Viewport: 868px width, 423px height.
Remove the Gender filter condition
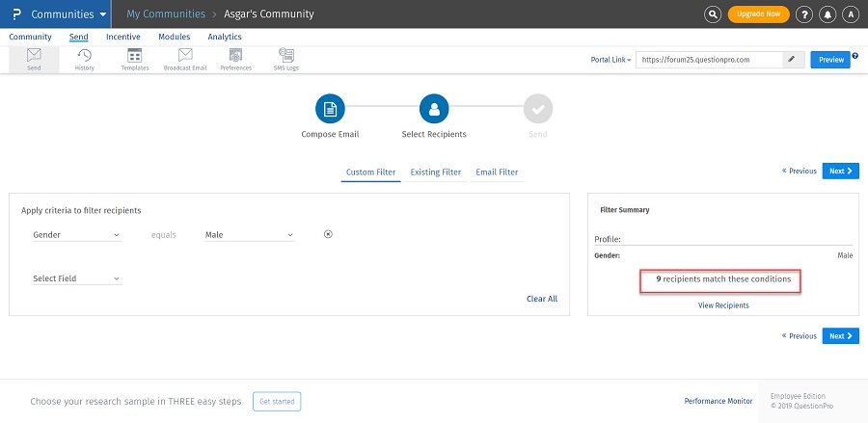tap(328, 234)
